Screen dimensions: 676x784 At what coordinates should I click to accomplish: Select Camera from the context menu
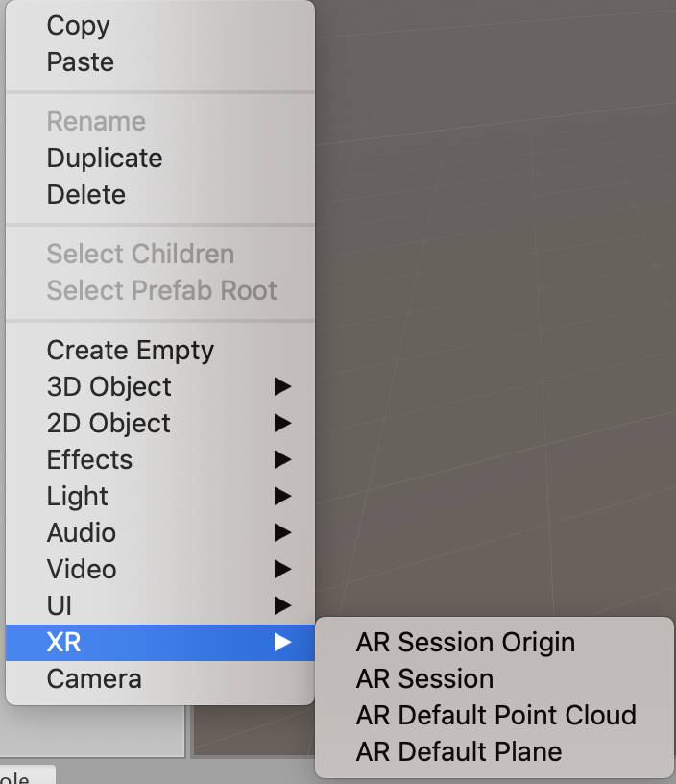coord(94,679)
